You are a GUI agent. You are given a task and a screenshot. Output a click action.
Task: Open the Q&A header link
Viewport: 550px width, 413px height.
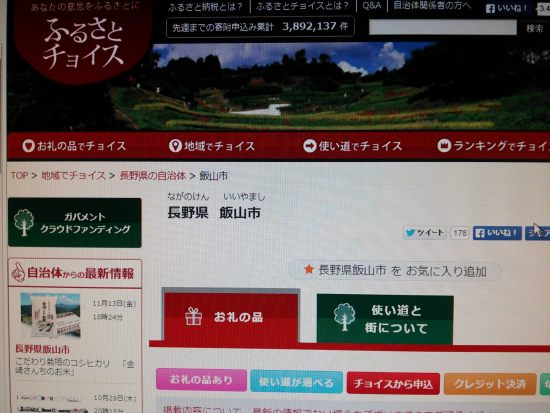point(372,6)
